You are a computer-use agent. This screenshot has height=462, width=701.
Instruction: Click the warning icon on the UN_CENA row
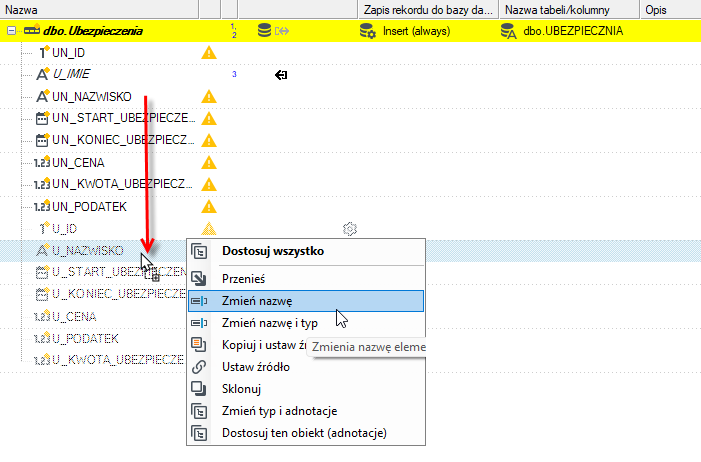pyautogui.click(x=209, y=162)
